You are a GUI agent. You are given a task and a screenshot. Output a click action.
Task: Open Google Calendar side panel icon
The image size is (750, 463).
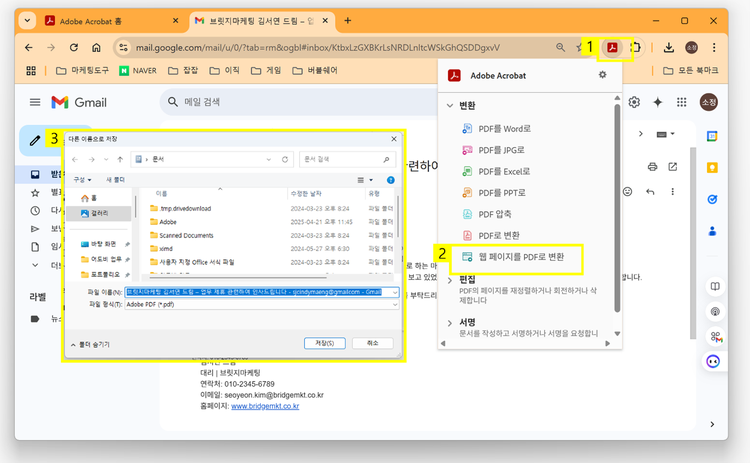coord(712,136)
